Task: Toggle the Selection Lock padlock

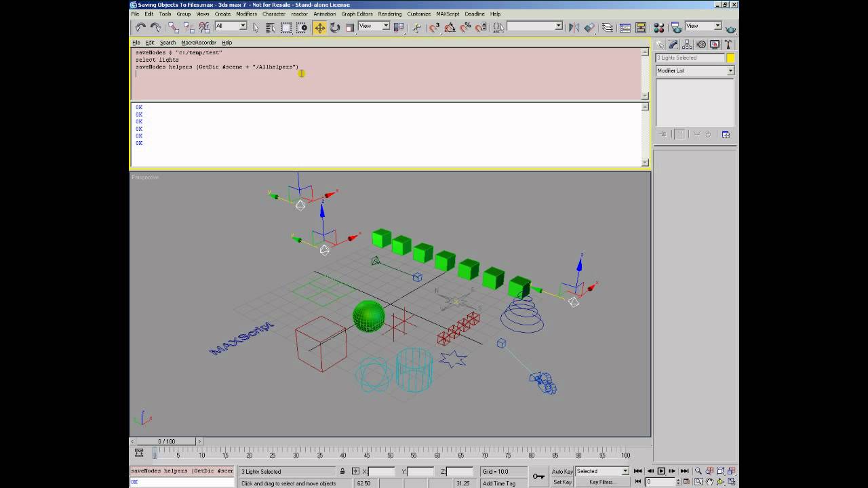Action: click(x=342, y=471)
